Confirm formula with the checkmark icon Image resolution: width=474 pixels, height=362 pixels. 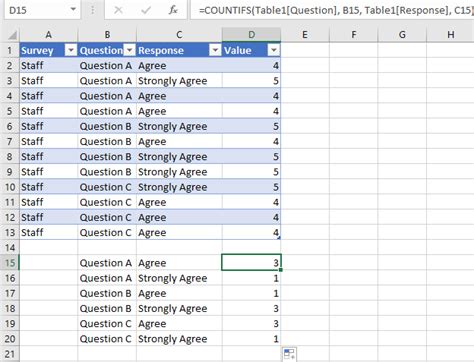coord(145,10)
